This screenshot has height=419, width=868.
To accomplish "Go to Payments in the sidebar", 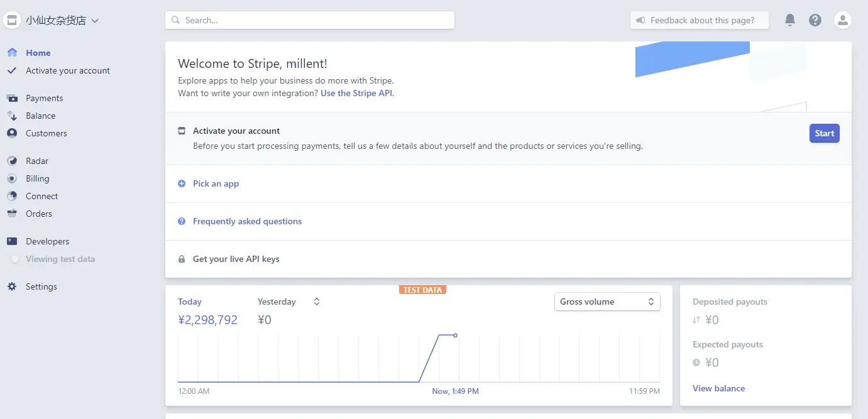I will click(44, 98).
